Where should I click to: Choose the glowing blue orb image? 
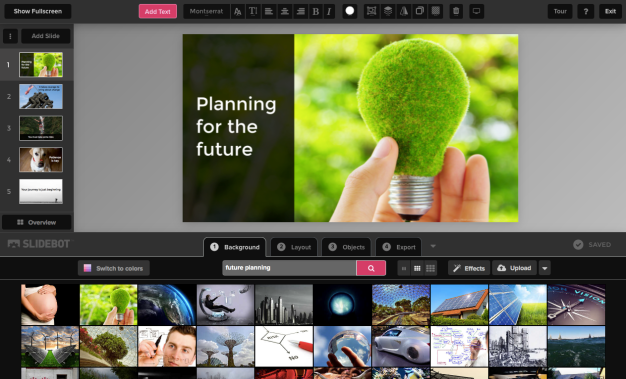click(x=343, y=304)
